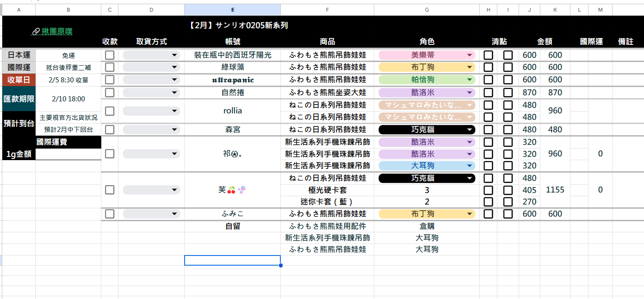The width and height of the screenshot is (644, 299).
Task: Click the 取貨方式 header cell
Action: click(151, 41)
